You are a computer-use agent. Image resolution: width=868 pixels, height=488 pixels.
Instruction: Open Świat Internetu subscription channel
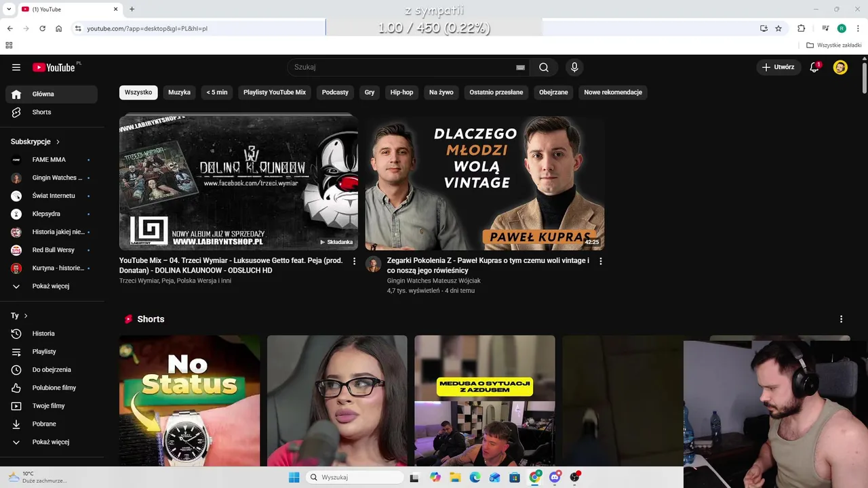(x=52, y=196)
